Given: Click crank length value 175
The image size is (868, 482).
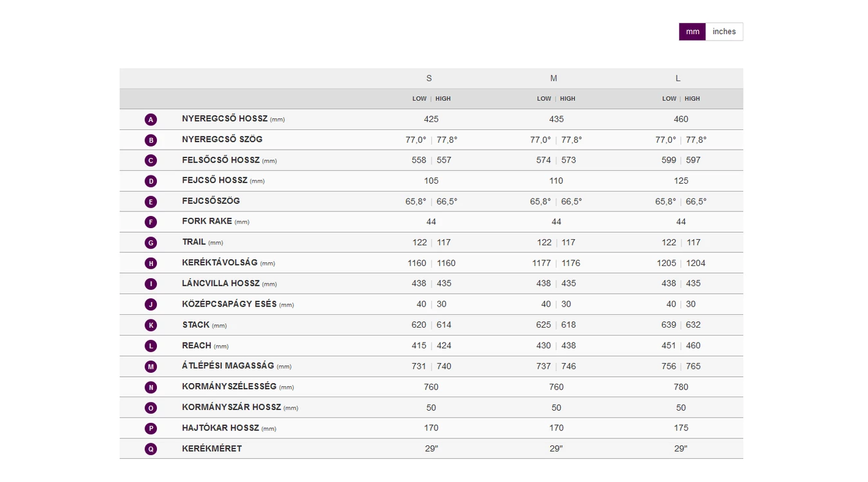Looking at the screenshot, I should pos(681,428).
